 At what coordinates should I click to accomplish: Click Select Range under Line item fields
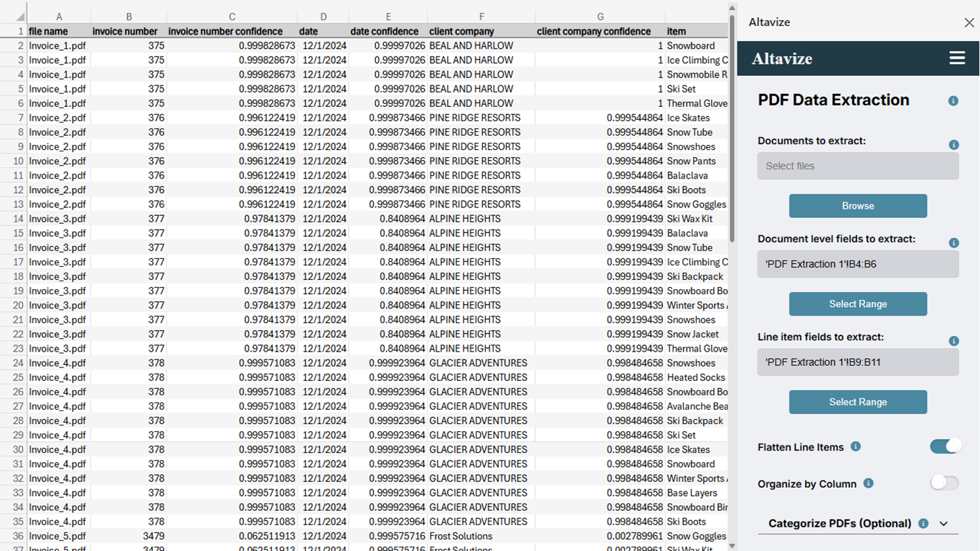tap(857, 402)
